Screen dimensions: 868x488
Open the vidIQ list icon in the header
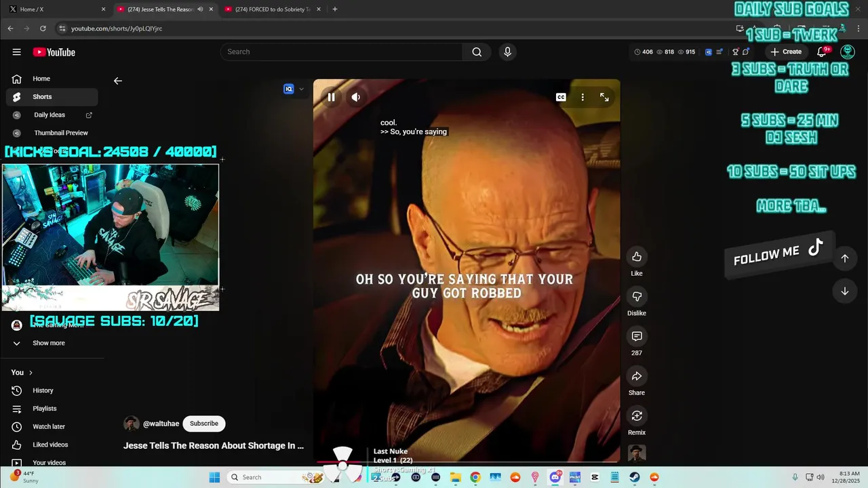[719, 52]
